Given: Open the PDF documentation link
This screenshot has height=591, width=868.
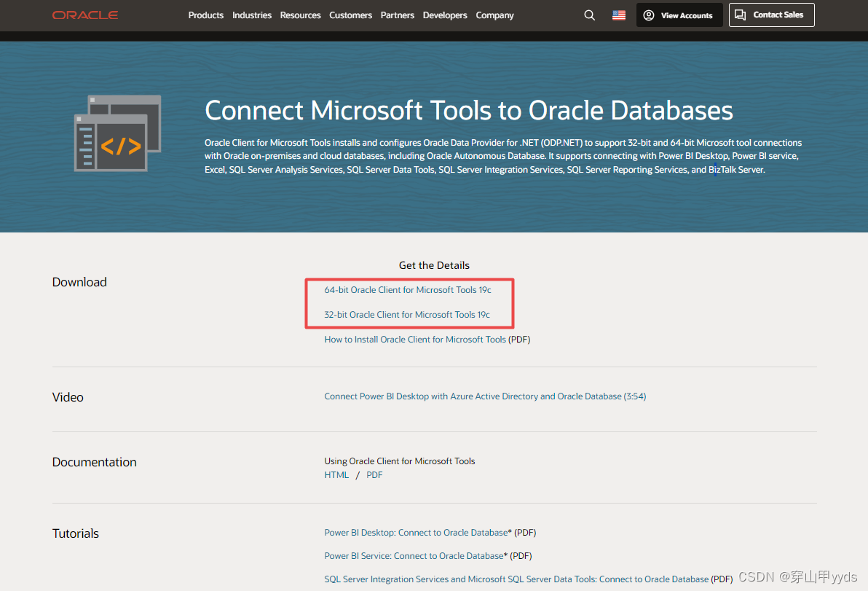Looking at the screenshot, I should tap(374, 474).
